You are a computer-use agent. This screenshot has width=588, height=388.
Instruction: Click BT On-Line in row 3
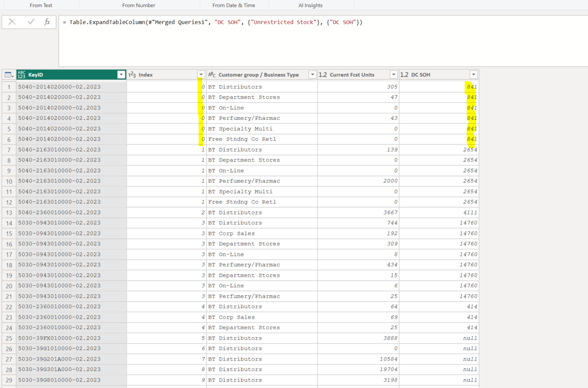[262, 108]
